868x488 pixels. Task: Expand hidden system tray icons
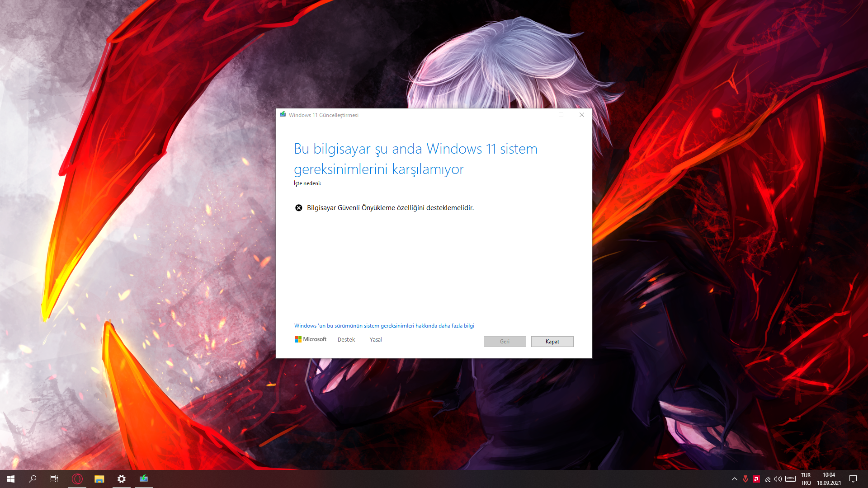click(x=734, y=479)
